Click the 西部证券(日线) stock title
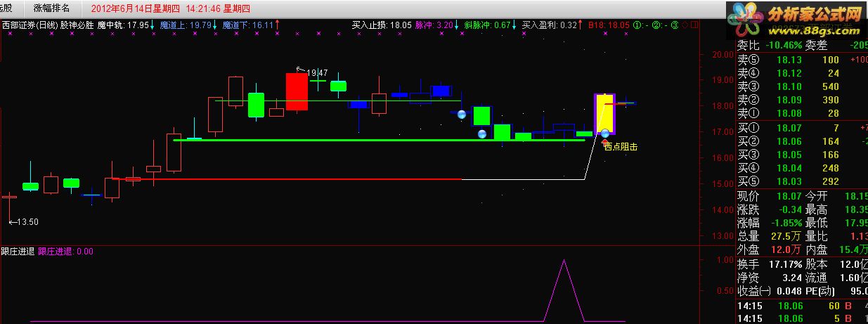868x324 pixels. tap(29, 25)
